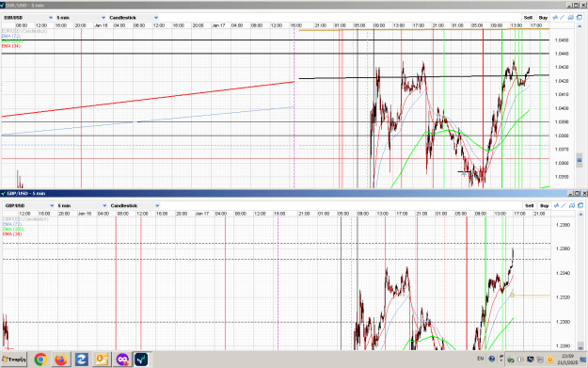Click 1.0400 price label on EUR/USD axis
588x368 pixels.
coord(562,108)
